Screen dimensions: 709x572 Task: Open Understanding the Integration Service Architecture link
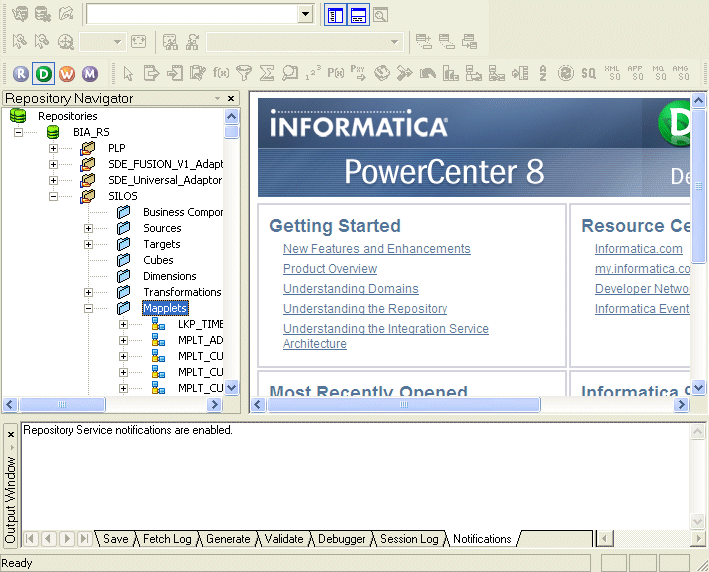[x=386, y=336]
